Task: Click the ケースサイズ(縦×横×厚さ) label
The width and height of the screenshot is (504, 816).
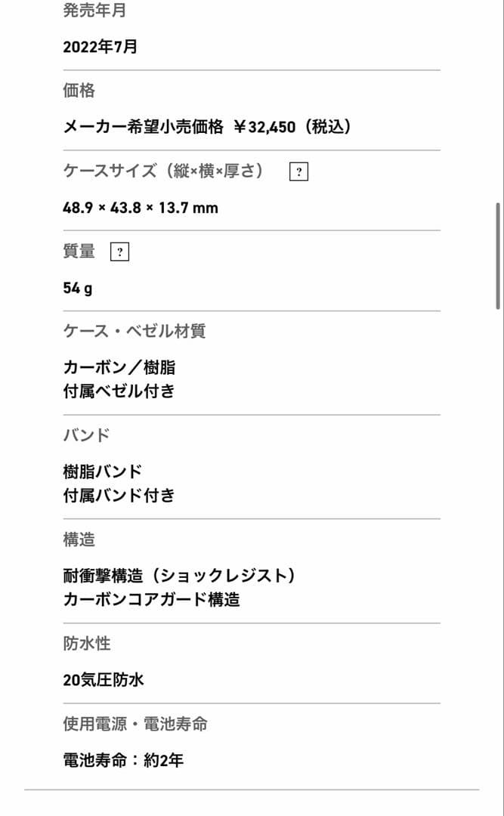Action: 163,171
